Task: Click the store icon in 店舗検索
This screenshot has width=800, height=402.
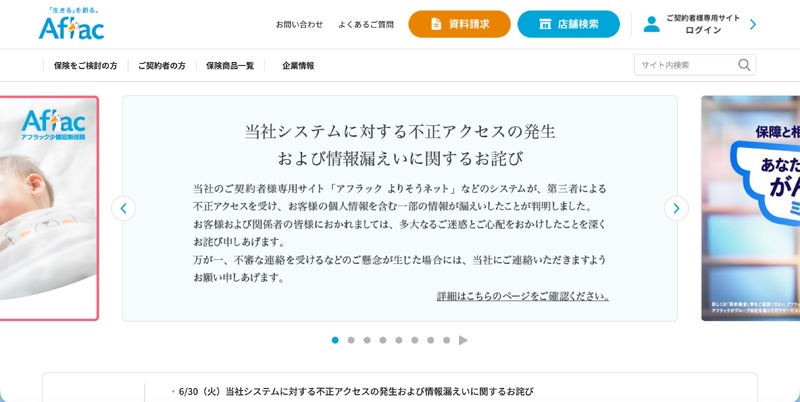Action: pos(545,24)
